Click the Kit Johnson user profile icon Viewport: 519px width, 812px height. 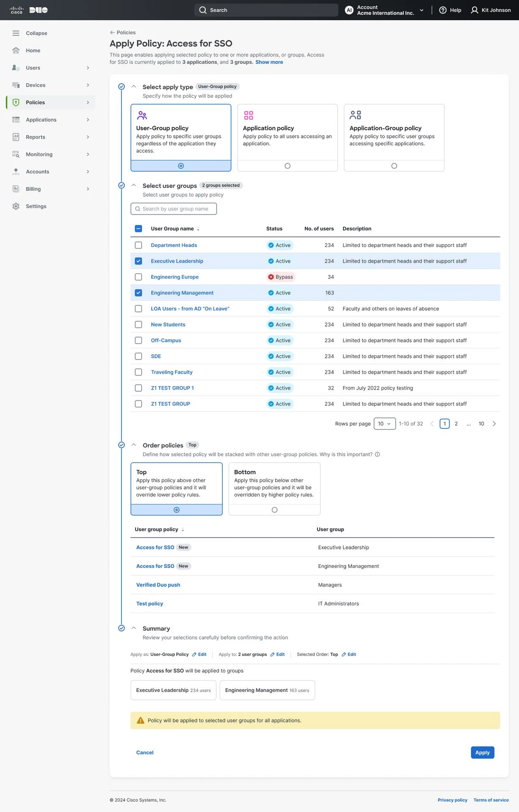pyautogui.click(x=475, y=10)
